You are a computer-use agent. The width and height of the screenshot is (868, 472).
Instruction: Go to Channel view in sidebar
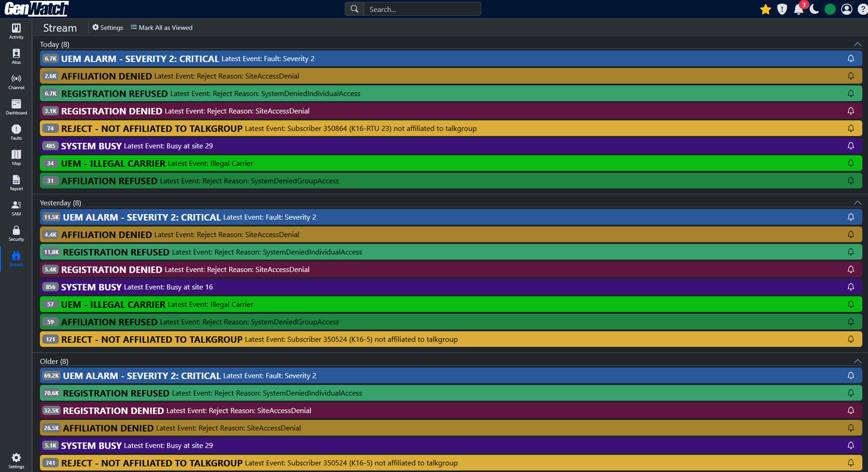point(16,81)
